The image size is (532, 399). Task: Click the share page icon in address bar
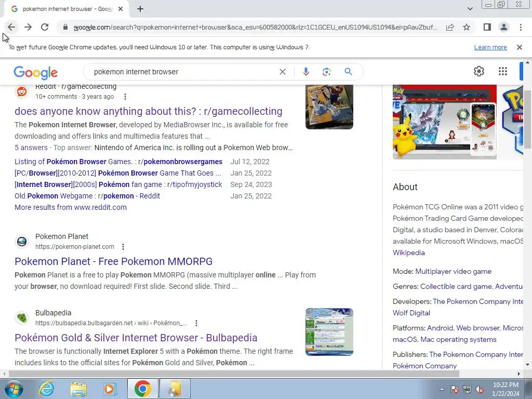tap(450, 27)
